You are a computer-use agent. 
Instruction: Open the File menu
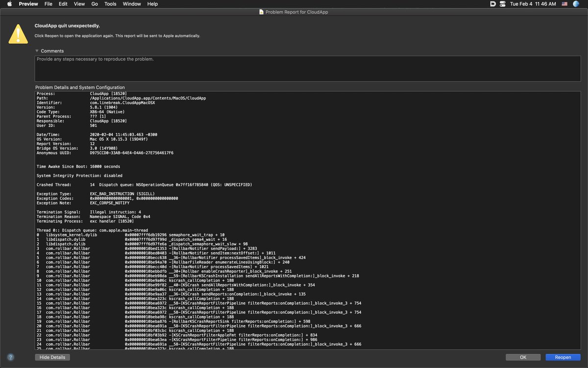tap(48, 3)
